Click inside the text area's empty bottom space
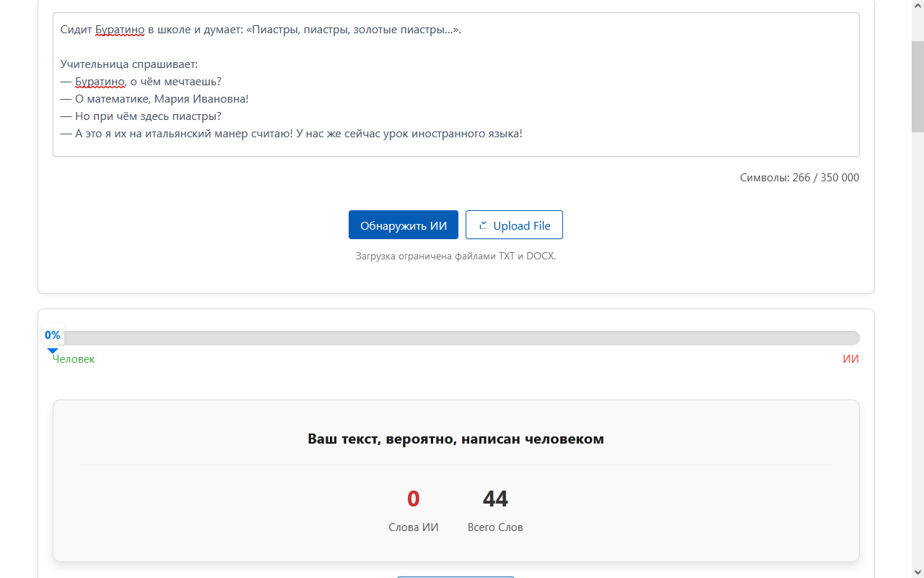The height and width of the screenshot is (578, 924). pos(456,147)
